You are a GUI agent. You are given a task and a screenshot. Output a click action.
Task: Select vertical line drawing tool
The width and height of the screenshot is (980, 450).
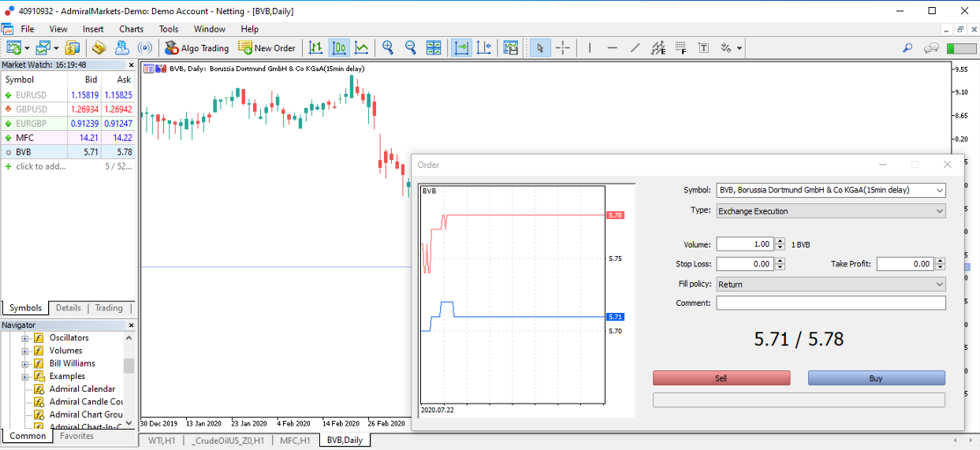click(x=590, y=48)
